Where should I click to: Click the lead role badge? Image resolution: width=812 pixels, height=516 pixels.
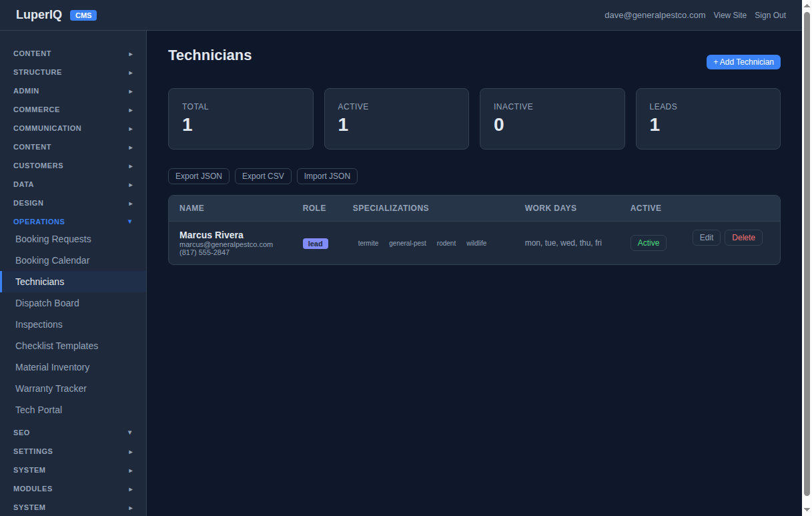315,244
